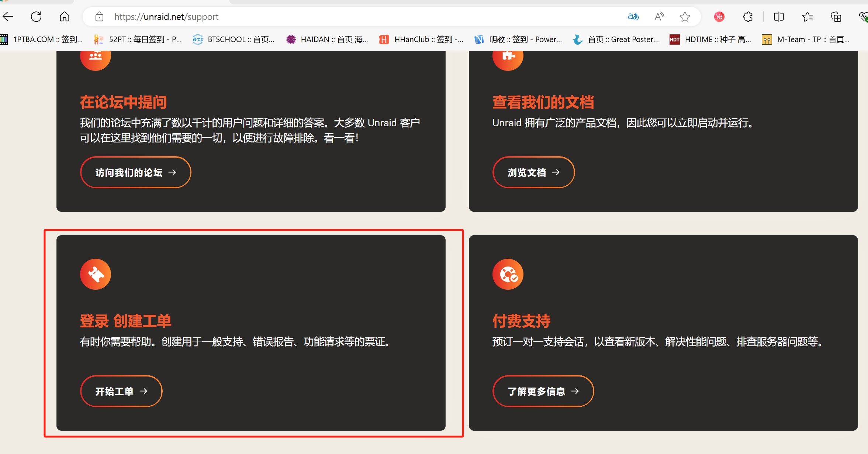Open the HDTIME bookmark

click(710, 39)
